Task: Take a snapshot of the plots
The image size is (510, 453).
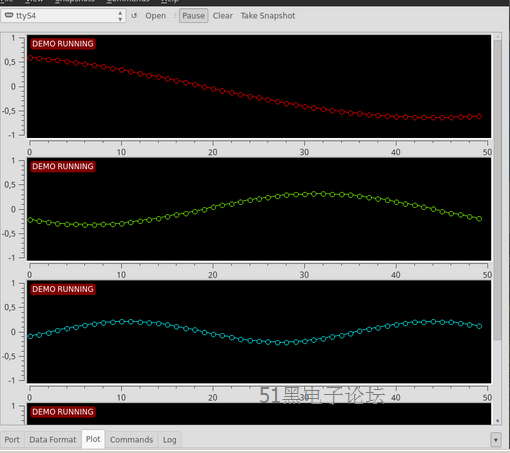Action: [268, 16]
